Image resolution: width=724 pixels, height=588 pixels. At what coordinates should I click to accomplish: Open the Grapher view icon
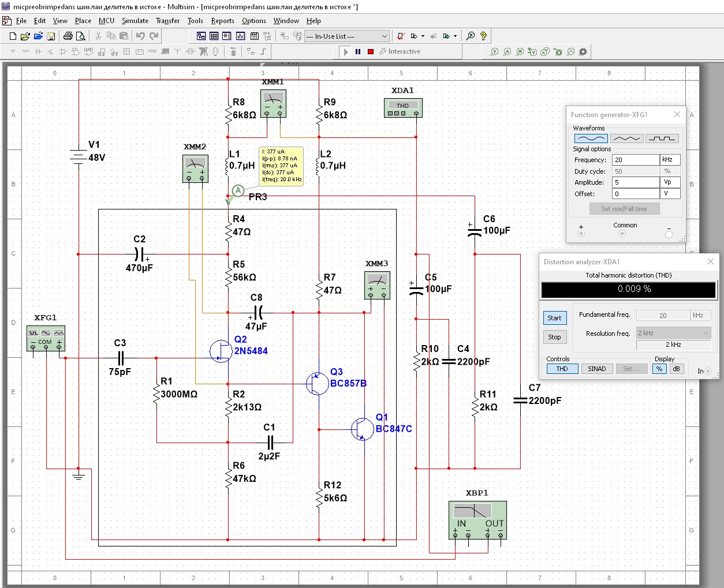click(x=241, y=36)
